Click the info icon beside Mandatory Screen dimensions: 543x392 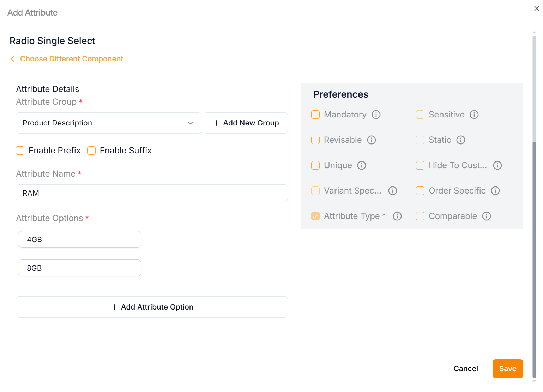[x=376, y=115]
